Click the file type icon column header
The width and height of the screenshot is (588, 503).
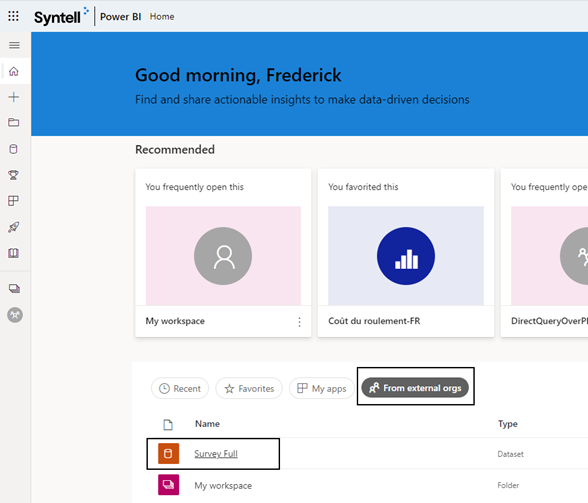(x=168, y=425)
